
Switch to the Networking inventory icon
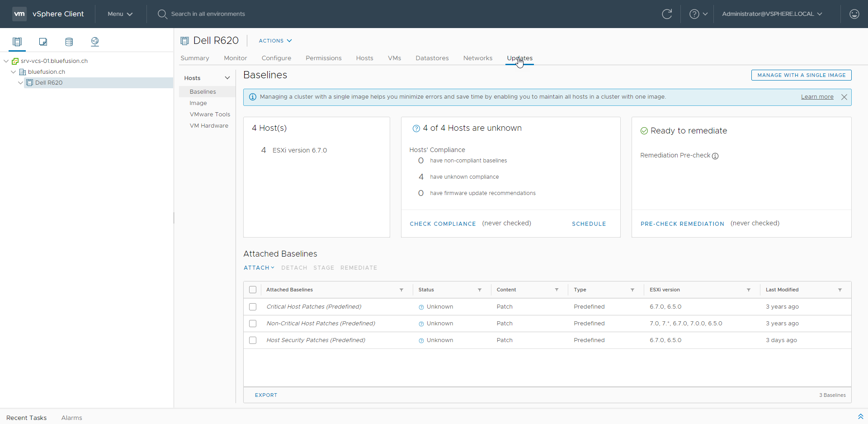95,42
